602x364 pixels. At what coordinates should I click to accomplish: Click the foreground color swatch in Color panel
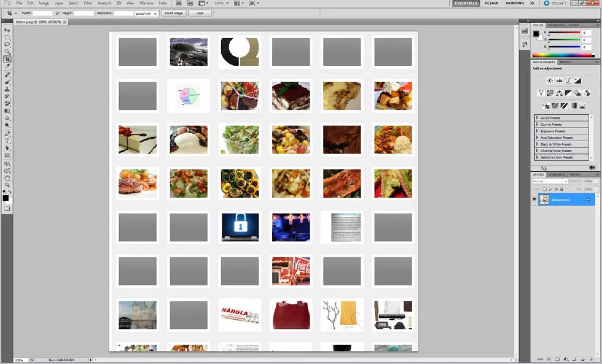[x=536, y=33]
